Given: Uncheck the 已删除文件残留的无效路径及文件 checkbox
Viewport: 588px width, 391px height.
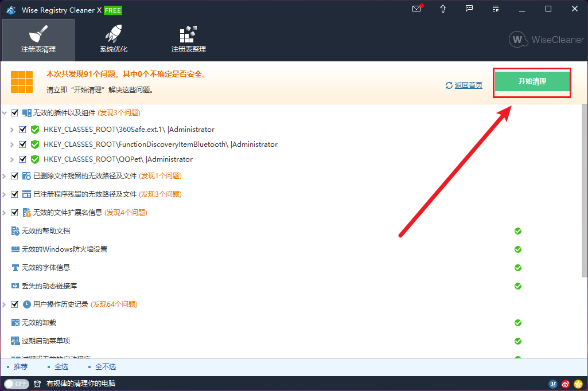Looking at the screenshot, I should pos(14,176).
